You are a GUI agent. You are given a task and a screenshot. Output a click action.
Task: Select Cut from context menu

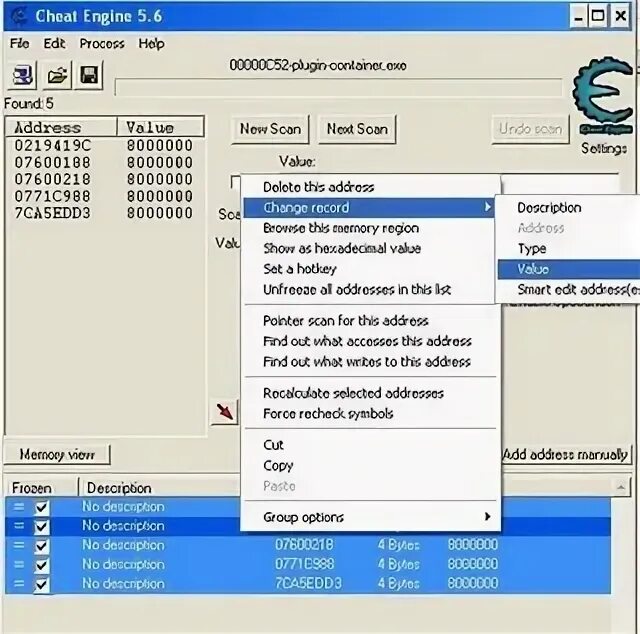tap(273, 445)
